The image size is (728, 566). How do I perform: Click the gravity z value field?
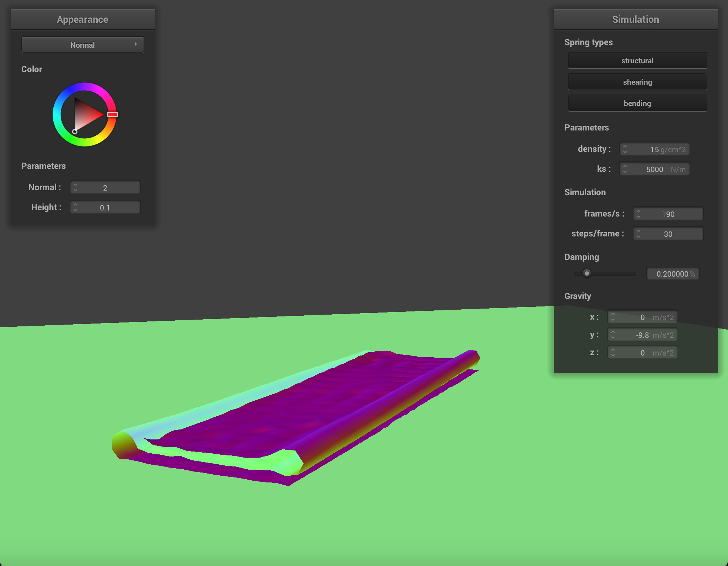click(x=642, y=353)
